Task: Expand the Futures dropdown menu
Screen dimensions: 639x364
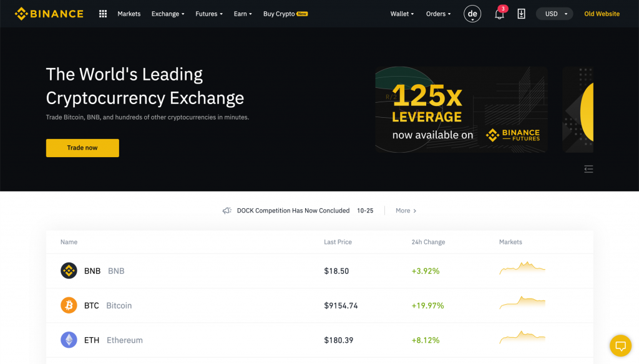Action: 209,14
